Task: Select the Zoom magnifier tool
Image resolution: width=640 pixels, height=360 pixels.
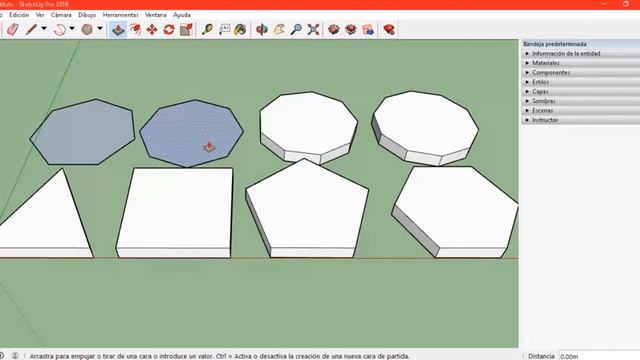Action: click(x=296, y=29)
